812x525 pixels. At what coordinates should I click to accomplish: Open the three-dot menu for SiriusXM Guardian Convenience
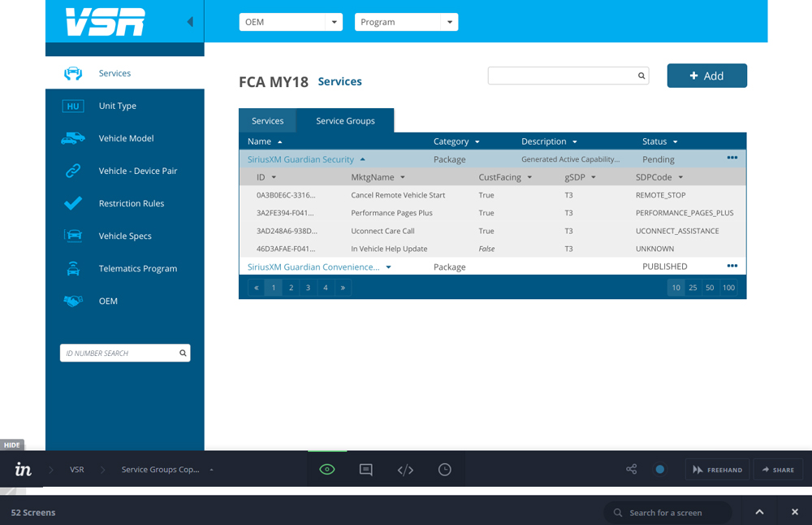pyautogui.click(x=732, y=267)
